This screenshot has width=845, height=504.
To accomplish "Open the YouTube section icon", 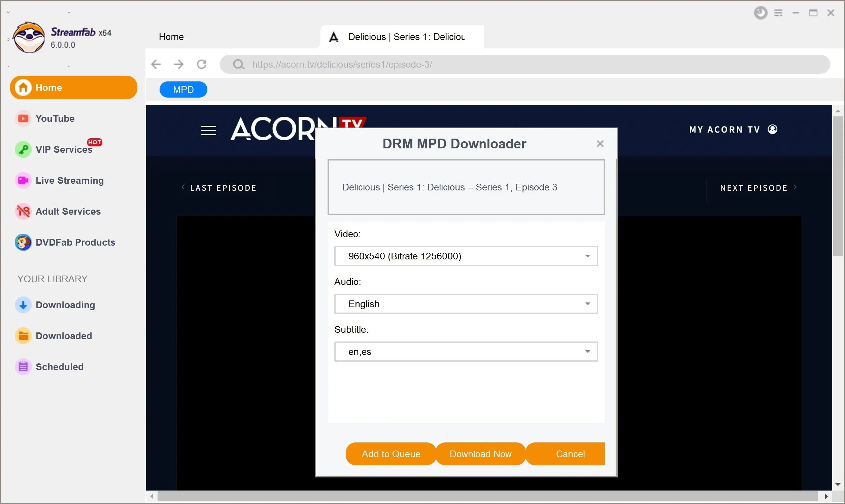I will click(23, 118).
